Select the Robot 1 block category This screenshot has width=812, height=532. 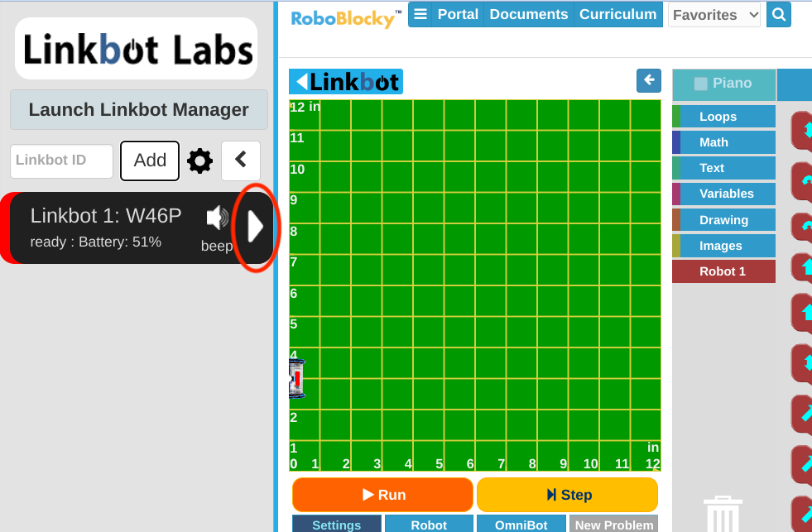tap(723, 271)
